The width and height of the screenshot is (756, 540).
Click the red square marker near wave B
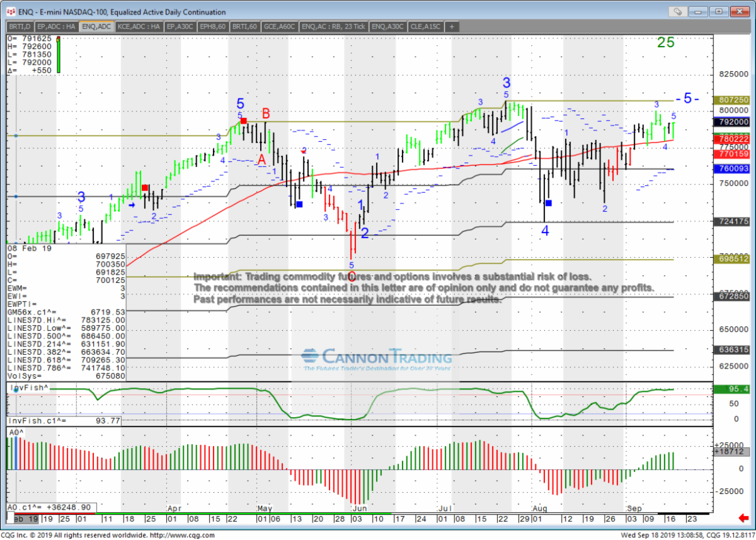[x=244, y=120]
